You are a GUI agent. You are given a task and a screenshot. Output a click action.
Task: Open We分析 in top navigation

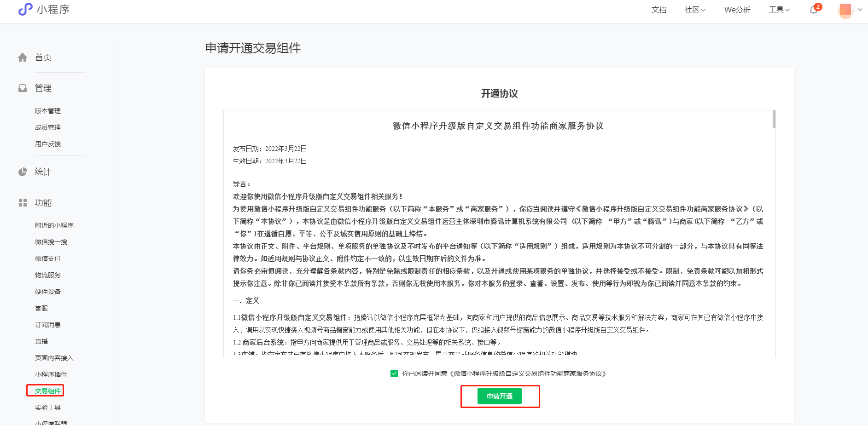coord(737,10)
